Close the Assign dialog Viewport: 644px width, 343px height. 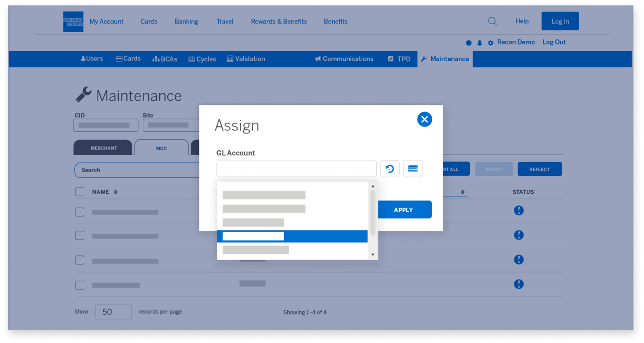pyautogui.click(x=424, y=119)
